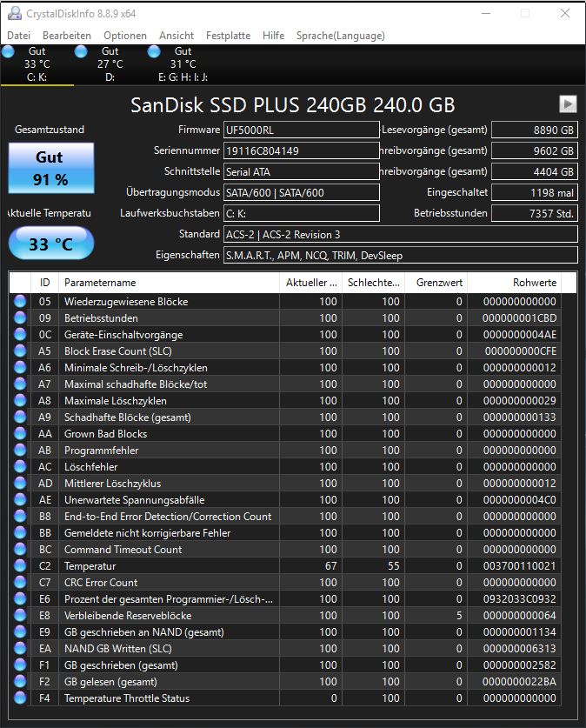Click status orb of Minimale Schreib-/Löschzyklen row

point(20,367)
